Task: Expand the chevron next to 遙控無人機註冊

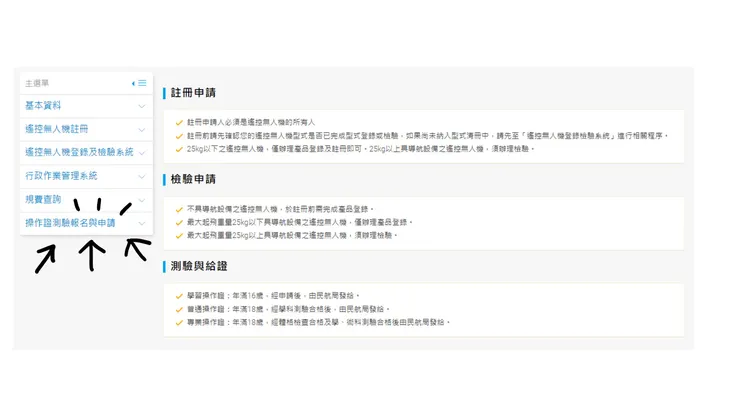Action: click(142, 129)
